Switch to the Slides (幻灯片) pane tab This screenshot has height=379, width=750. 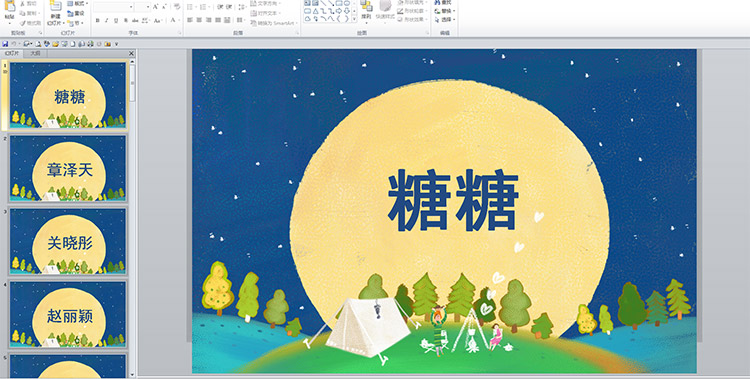click(x=12, y=53)
